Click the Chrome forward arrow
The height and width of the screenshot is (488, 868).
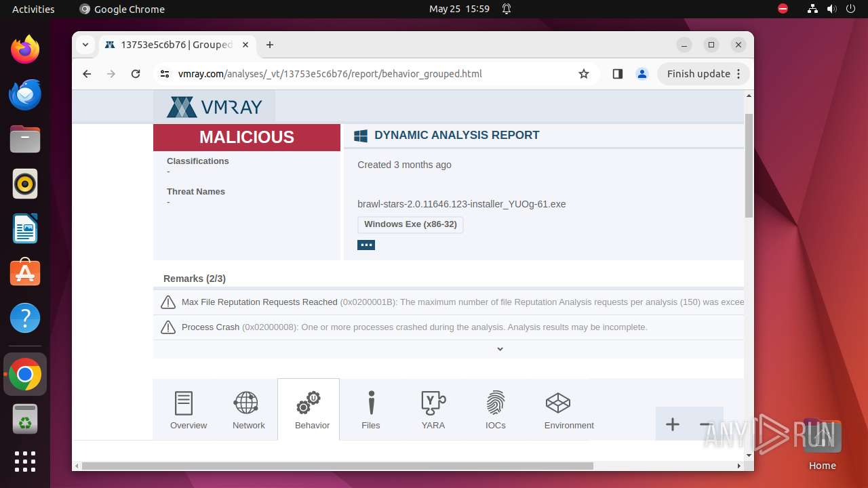point(111,74)
